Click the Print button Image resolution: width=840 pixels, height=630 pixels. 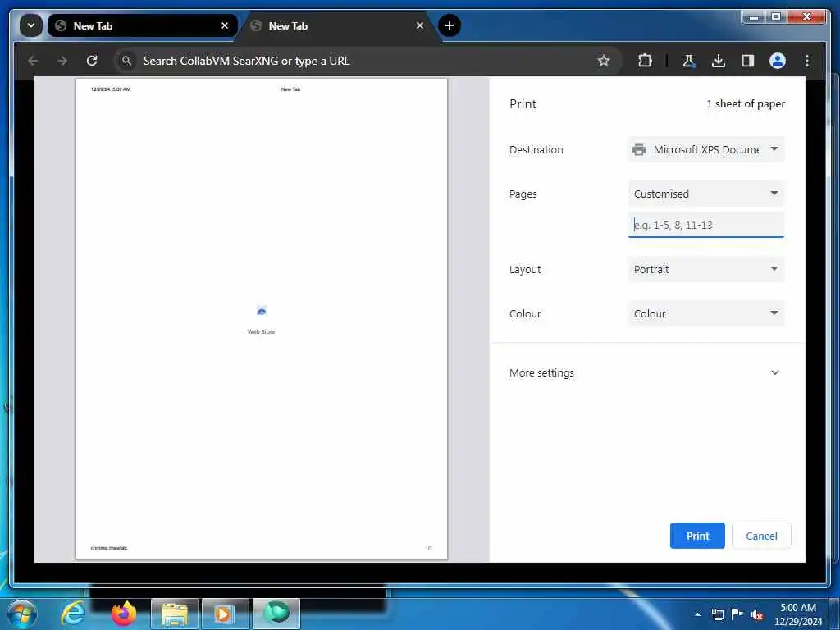tap(697, 536)
